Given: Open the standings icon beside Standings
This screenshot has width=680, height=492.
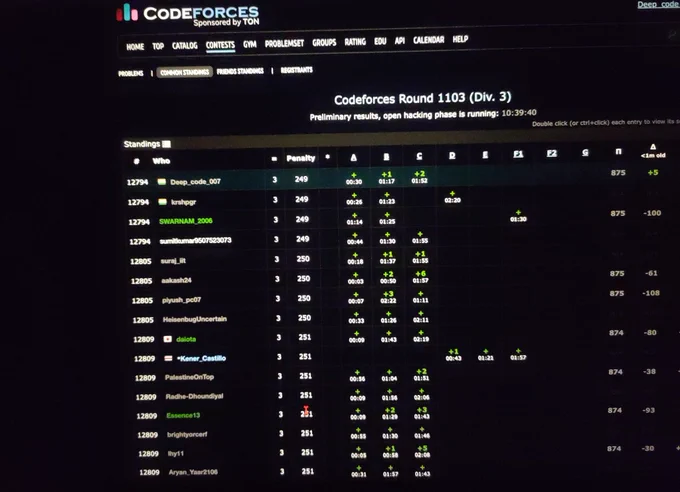Looking at the screenshot, I should pos(167,144).
